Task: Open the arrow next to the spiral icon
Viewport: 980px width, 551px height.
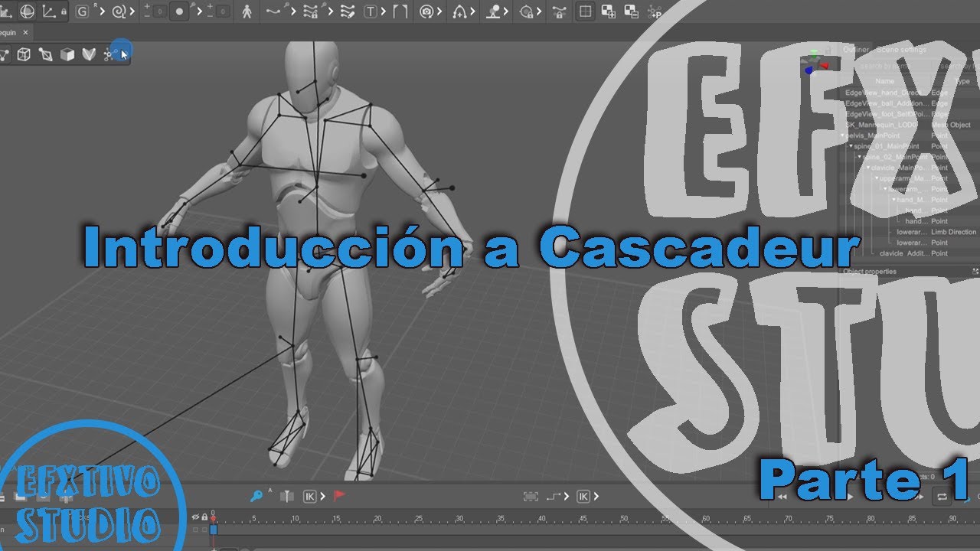Action: click(132, 11)
